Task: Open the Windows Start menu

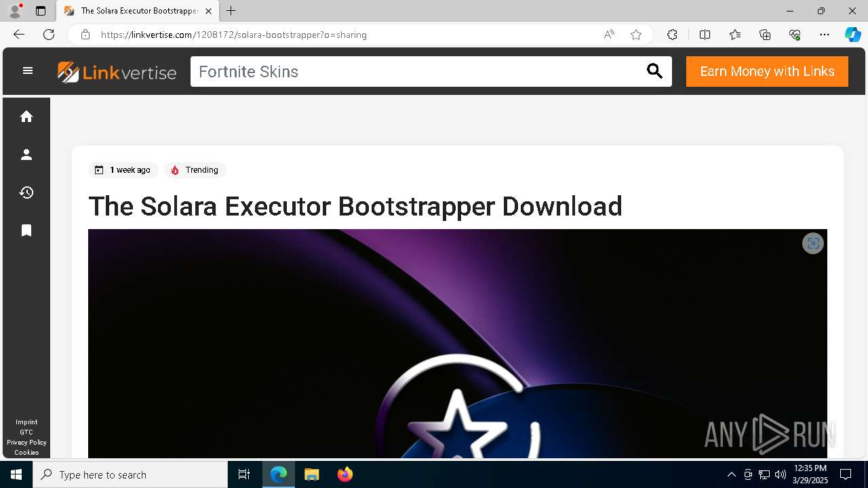Action: 16,474
